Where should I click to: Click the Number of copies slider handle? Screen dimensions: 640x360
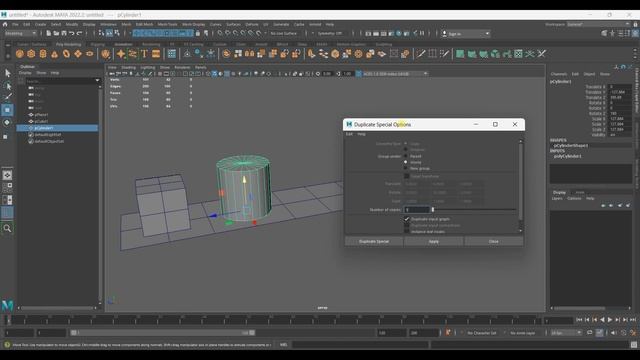pos(433,210)
